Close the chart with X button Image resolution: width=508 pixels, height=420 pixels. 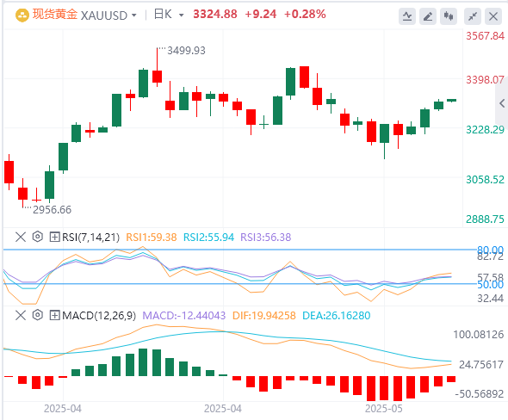pyautogui.click(x=493, y=15)
